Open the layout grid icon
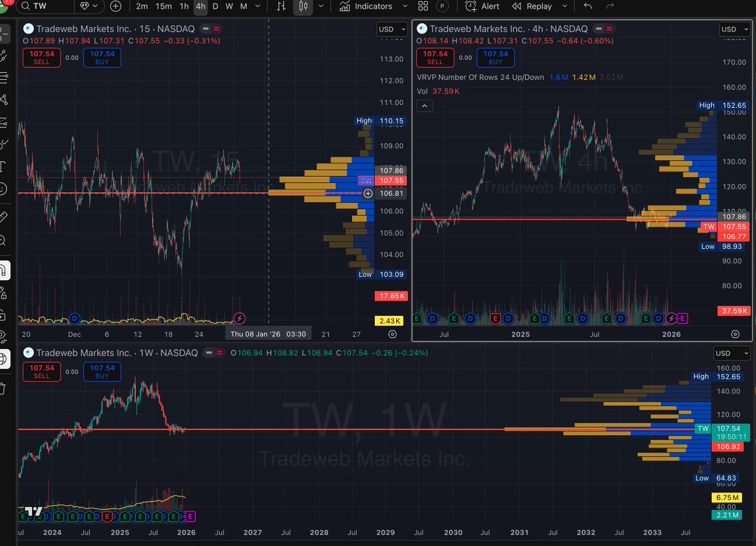This screenshot has height=546, width=756. point(423,6)
